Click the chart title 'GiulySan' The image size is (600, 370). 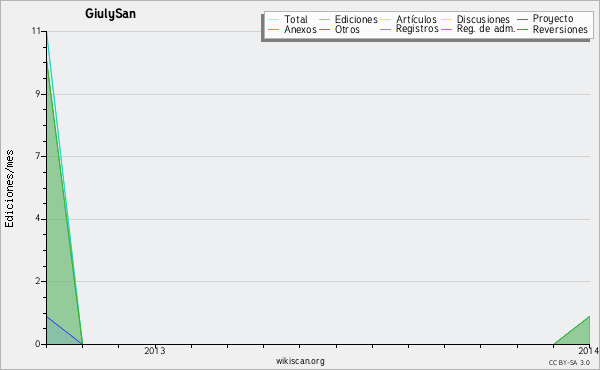(110, 14)
